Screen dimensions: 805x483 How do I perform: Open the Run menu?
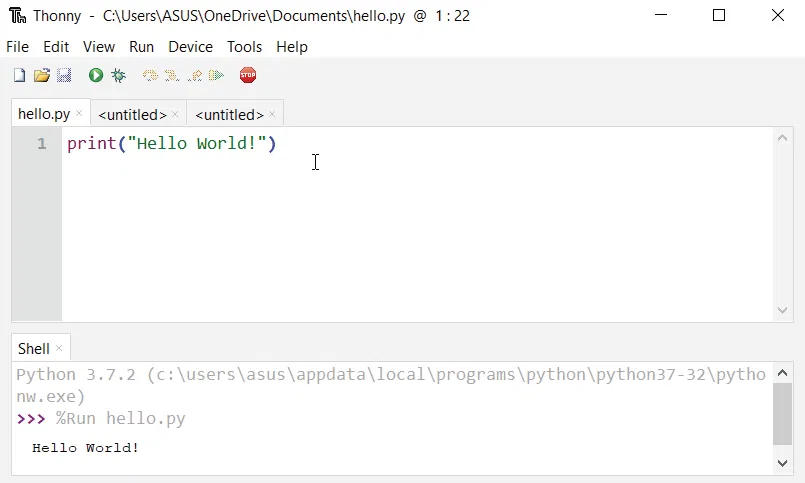pos(141,47)
